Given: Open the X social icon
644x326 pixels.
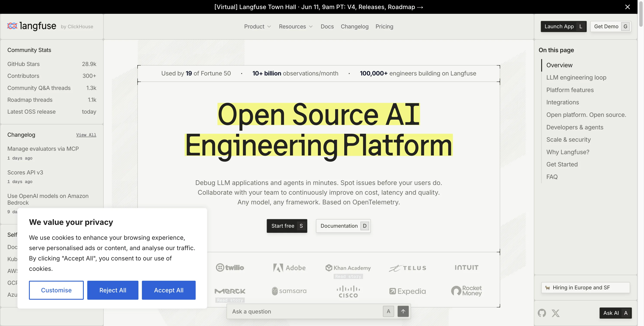Looking at the screenshot, I should tap(555, 313).
